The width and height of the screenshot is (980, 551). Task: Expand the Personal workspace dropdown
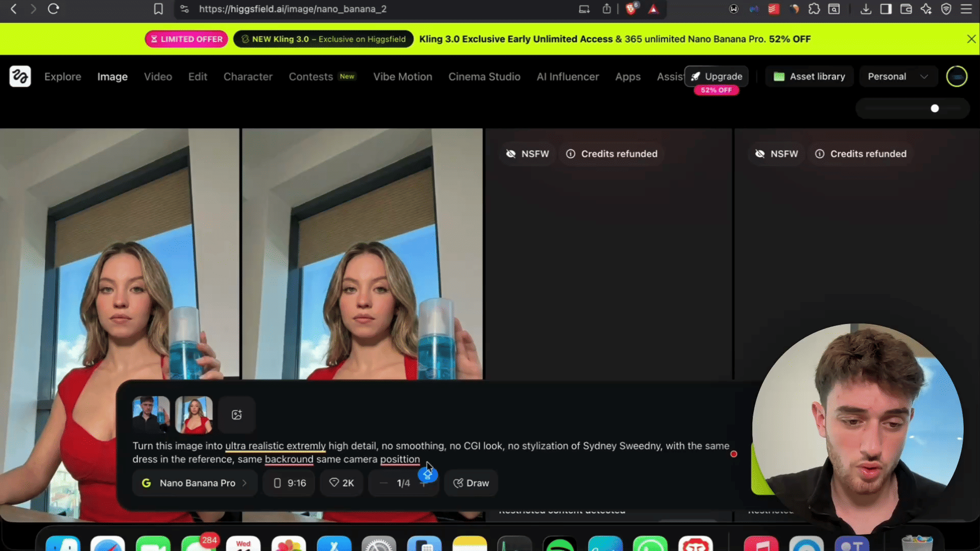897,77
